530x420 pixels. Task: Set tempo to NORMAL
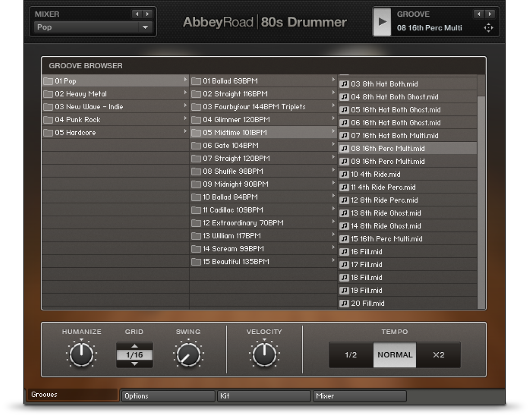(x=395, y=355)
